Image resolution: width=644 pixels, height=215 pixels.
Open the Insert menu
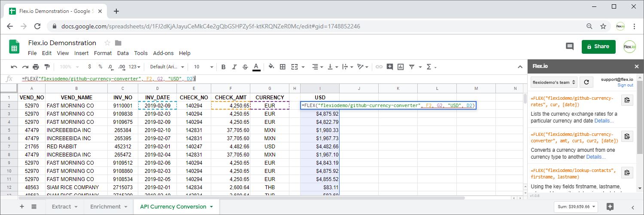click(82, 53)
